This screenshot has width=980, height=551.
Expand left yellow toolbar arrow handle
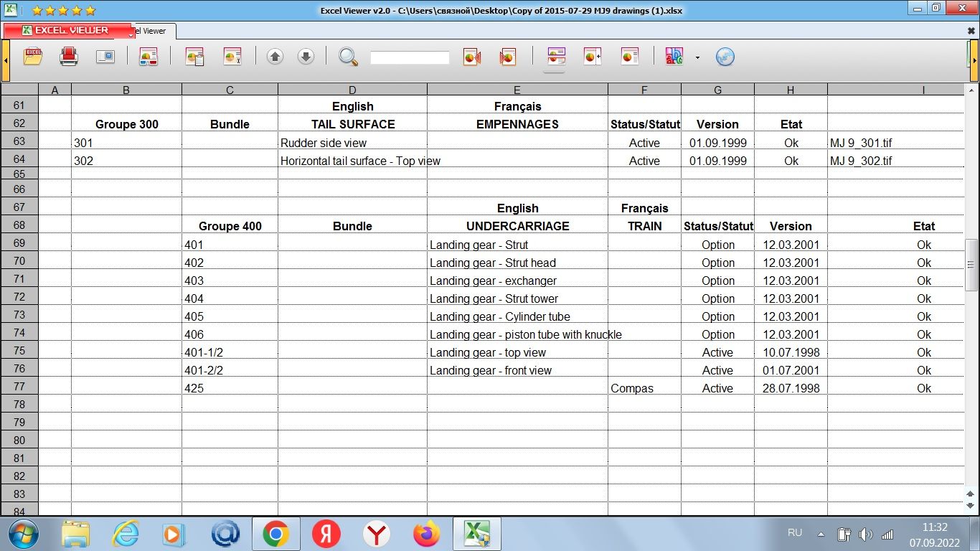(5, 61)
